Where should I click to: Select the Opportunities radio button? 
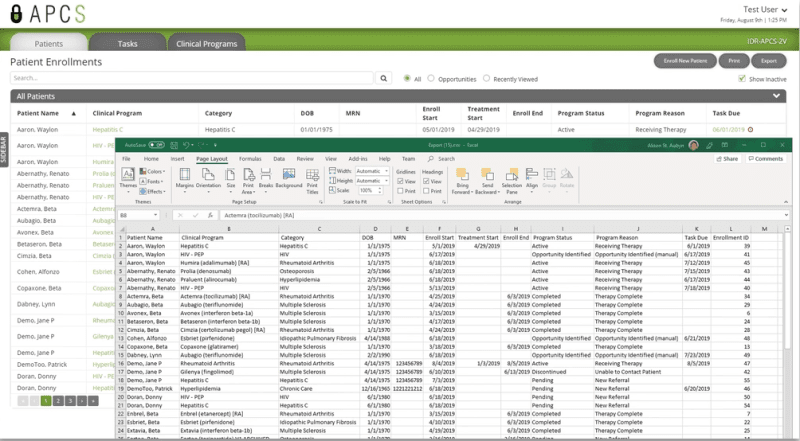[x=431, y=78]
